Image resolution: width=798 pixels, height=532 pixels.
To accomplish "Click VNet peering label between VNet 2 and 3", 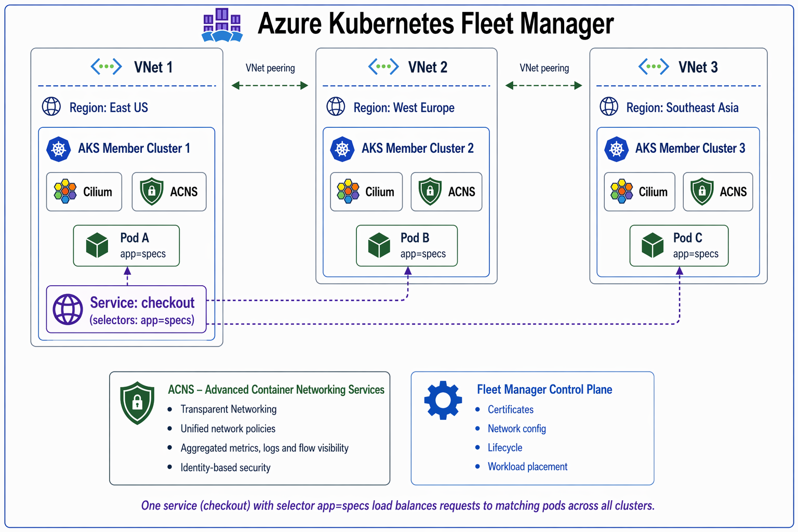I will [x=544, y=68].
